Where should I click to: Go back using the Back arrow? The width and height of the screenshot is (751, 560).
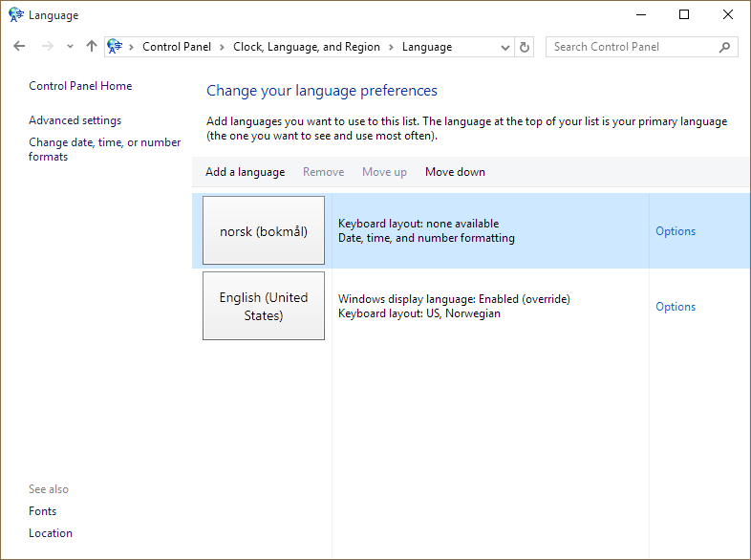pyautogui.click(x=19, y=47)
